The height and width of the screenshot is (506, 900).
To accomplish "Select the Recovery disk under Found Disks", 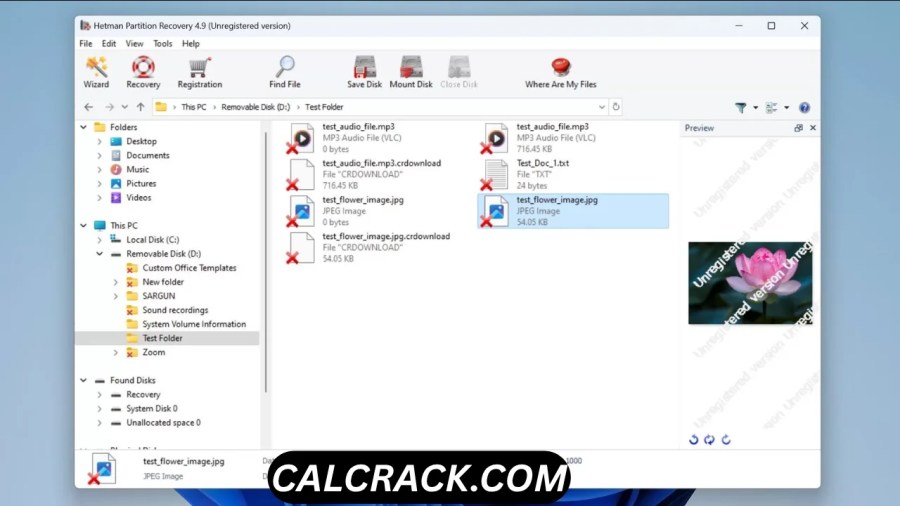I will [x=143, y=395].
